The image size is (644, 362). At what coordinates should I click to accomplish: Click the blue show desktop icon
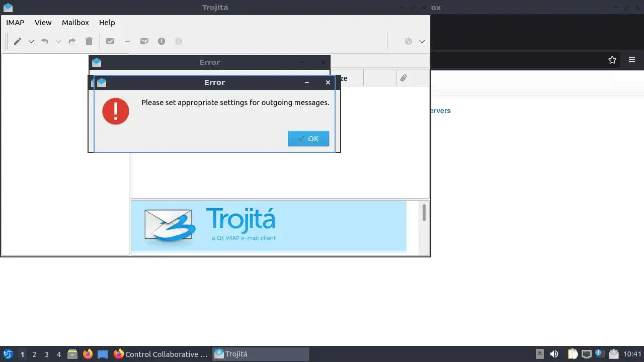103,354
